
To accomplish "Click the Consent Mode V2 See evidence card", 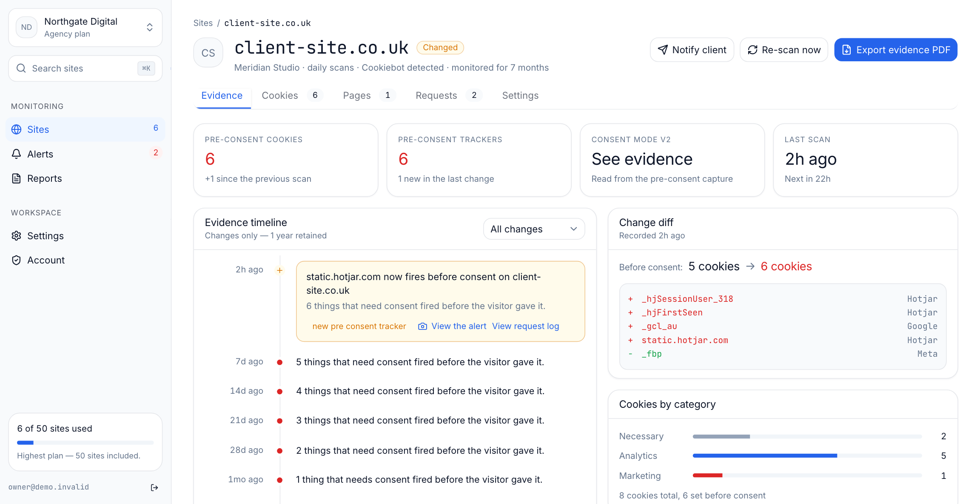I will (x=672, y=160).
